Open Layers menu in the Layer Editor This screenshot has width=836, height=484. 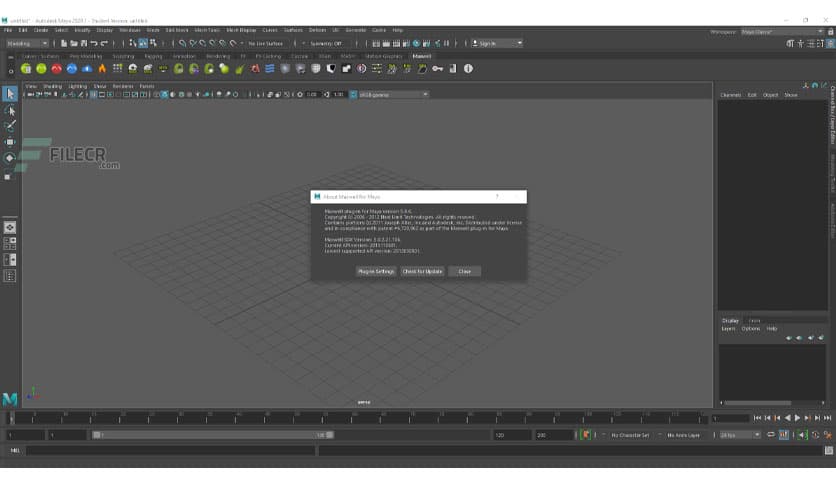[728, 329]
